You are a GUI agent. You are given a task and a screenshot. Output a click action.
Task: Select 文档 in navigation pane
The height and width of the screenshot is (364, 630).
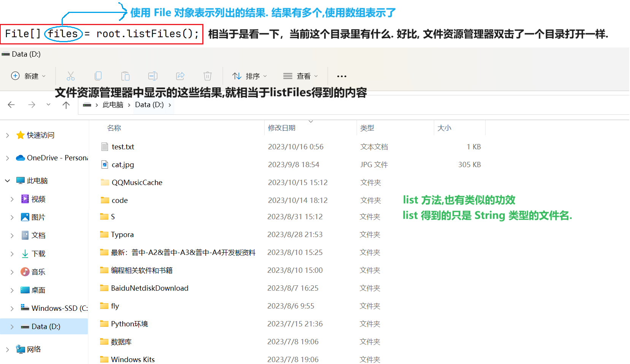[38, 236]
